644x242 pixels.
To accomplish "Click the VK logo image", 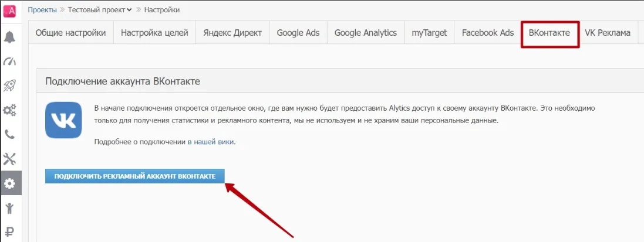I will point(63,120).
